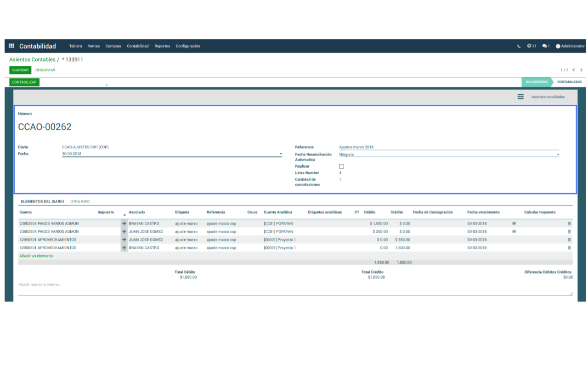Click the GUARDAR button
588x368 pixels.
(x=20, y=70)
